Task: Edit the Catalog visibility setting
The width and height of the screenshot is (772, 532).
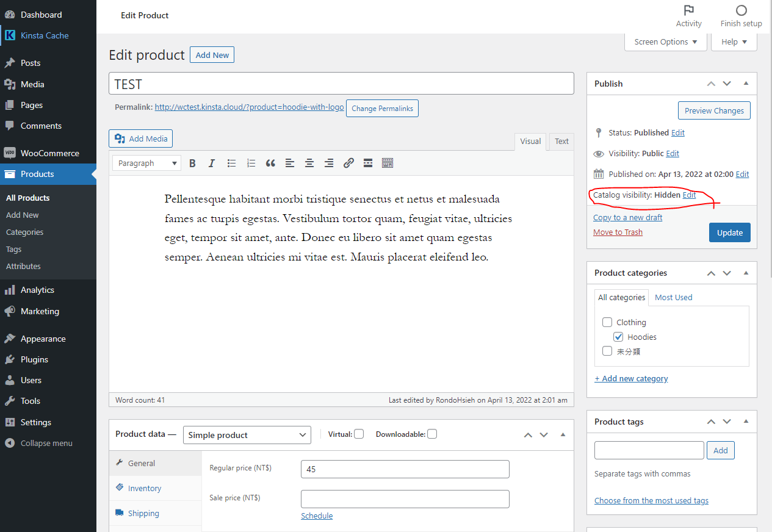Action: pos(689,195)
